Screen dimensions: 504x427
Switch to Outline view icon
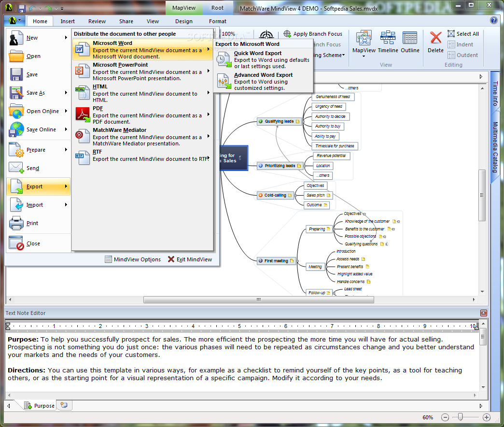coord(410,38)
